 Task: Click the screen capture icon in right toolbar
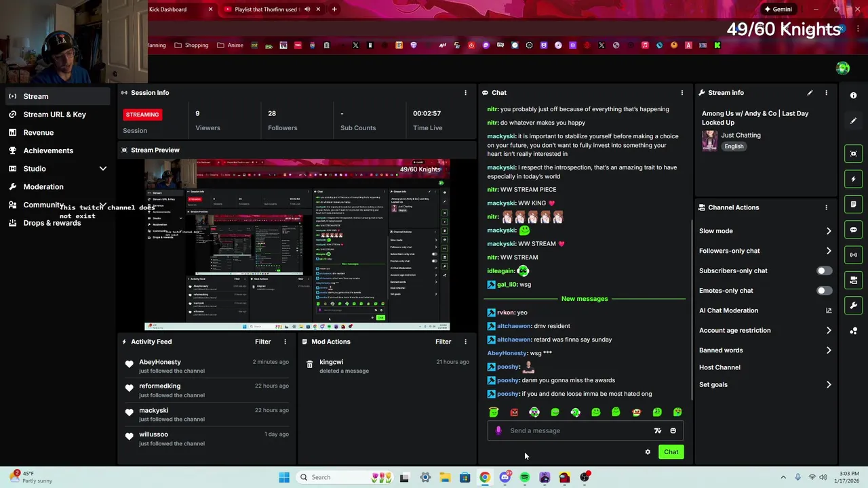click(x=854, y=154)
